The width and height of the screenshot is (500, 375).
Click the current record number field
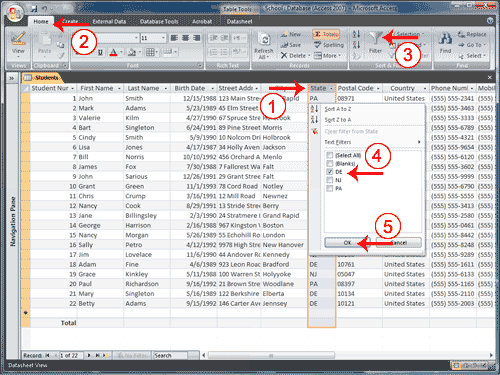[x=71, y=355]
